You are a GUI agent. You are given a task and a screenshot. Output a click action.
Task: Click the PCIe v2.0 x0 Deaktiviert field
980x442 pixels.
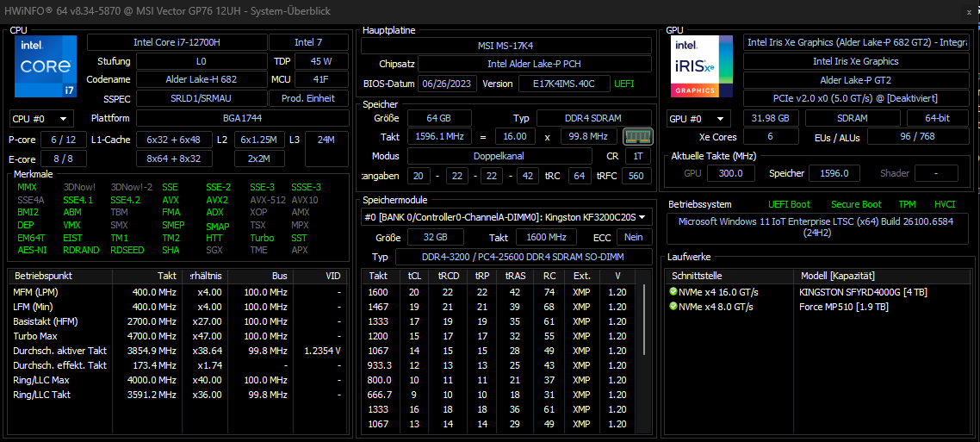point(856,99)
